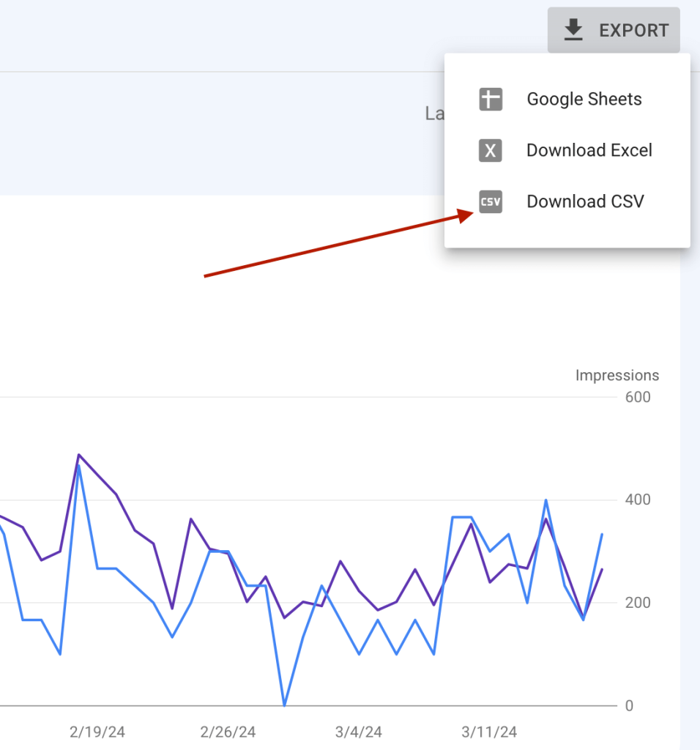Viewport: 700px width, 750px height.
Task: Click the CSV badge icon for CSV download
Action: click(x=490, y=201)
